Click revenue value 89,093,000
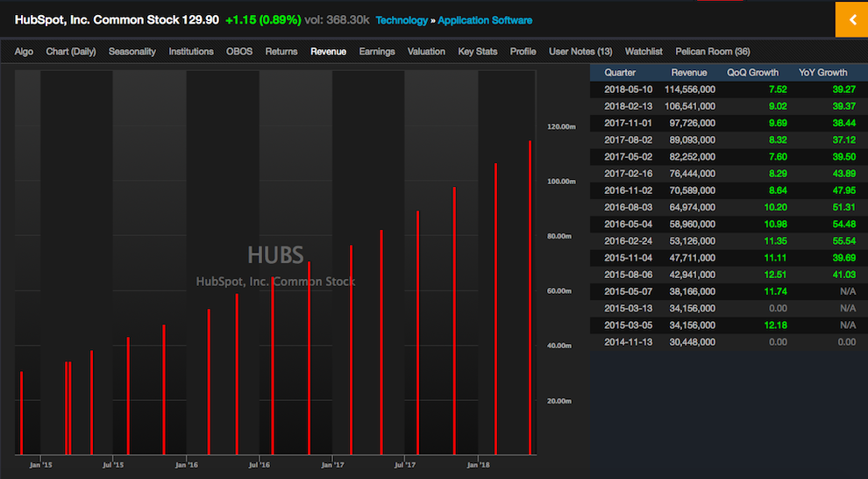 click(692, 140)
